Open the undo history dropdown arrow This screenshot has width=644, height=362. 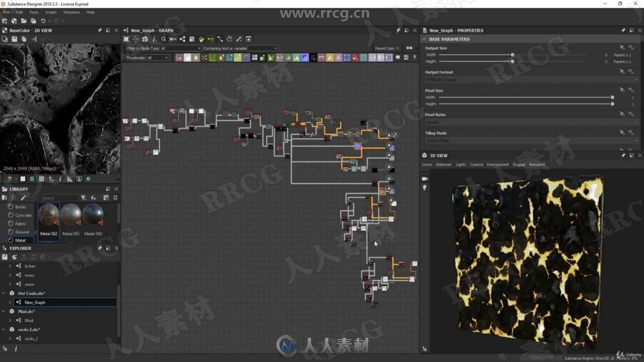point(49,21)
